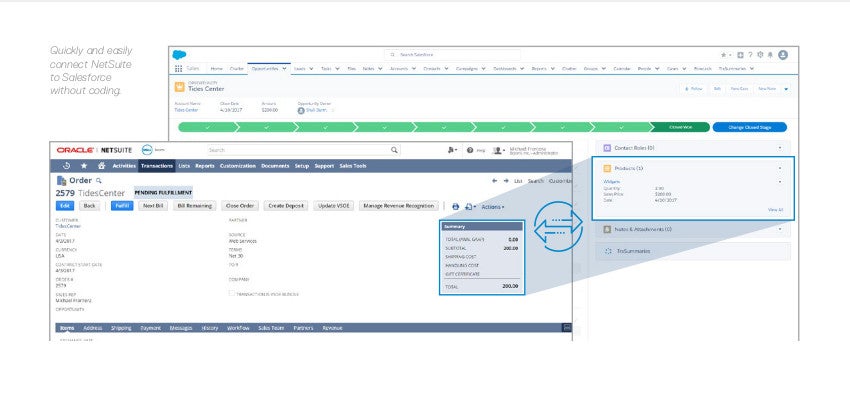Click the NetSuite recent records clock icon
Viewport: 850px width, 400px height.
pyautogui.click(x=66, y=166)
